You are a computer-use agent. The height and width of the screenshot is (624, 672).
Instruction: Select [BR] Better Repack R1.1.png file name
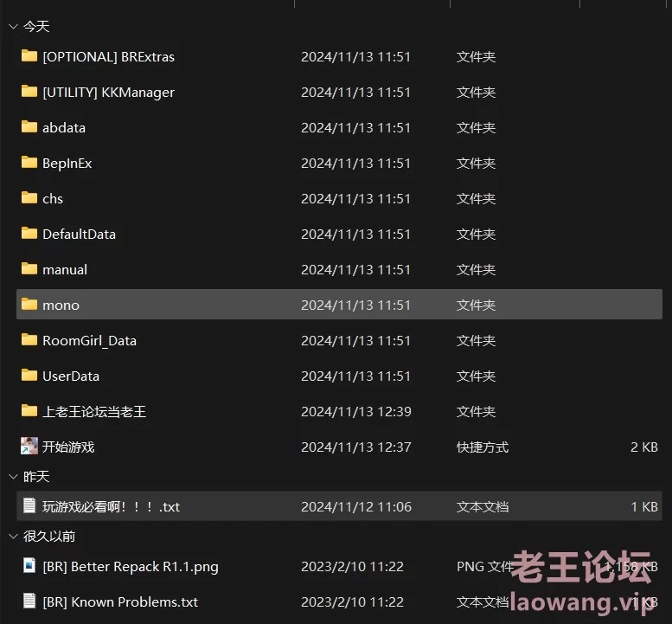[x=131, y=567]
